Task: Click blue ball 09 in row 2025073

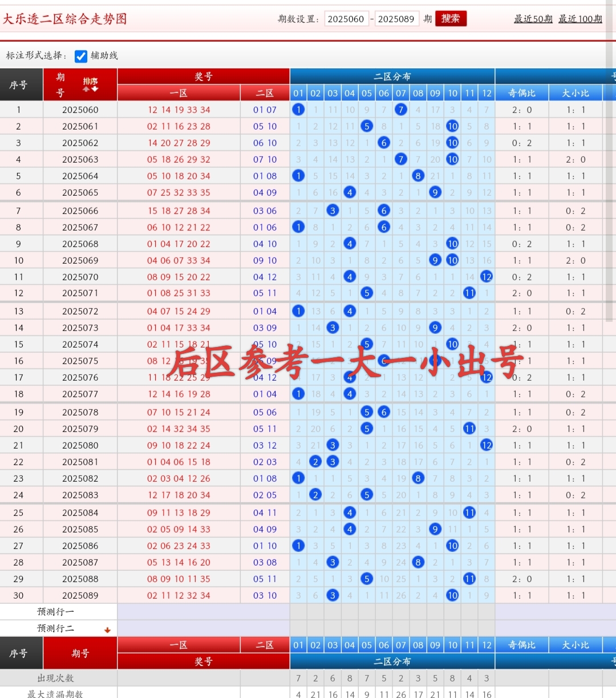Action: (x=435, y=328)
